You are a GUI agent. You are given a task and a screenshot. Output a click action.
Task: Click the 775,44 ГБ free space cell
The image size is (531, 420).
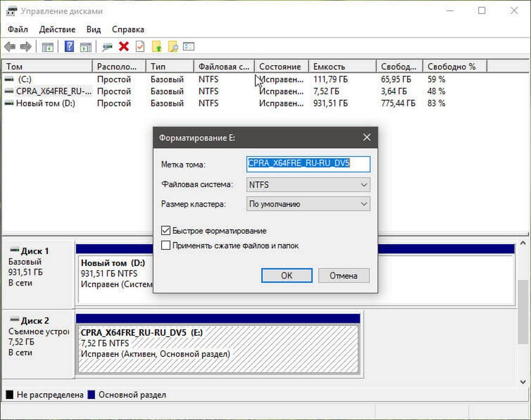pos(398,103)
